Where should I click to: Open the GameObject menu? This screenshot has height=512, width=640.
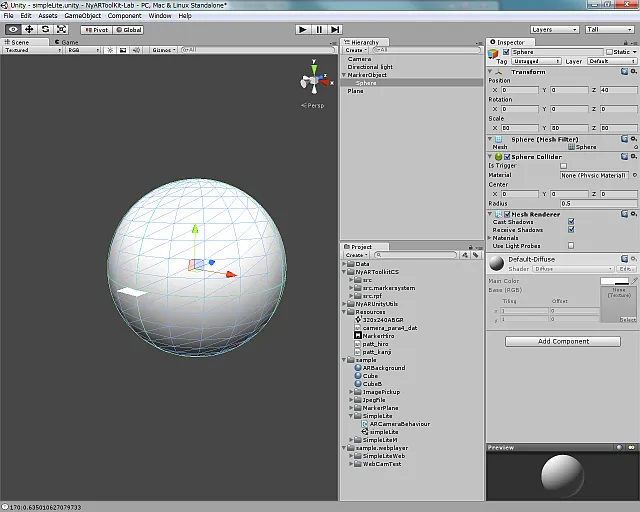pos(82,16)
